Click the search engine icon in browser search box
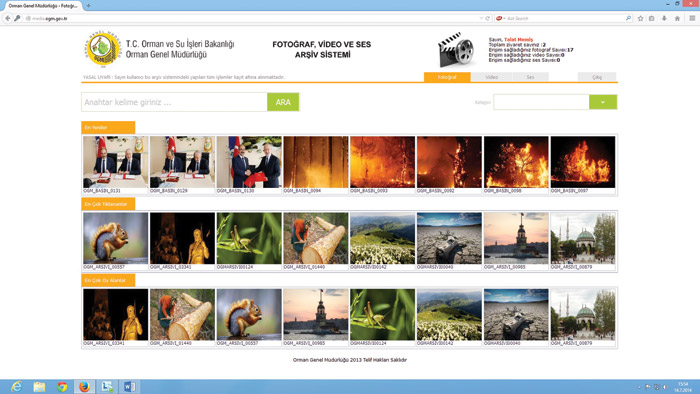 tap(499, 18)
